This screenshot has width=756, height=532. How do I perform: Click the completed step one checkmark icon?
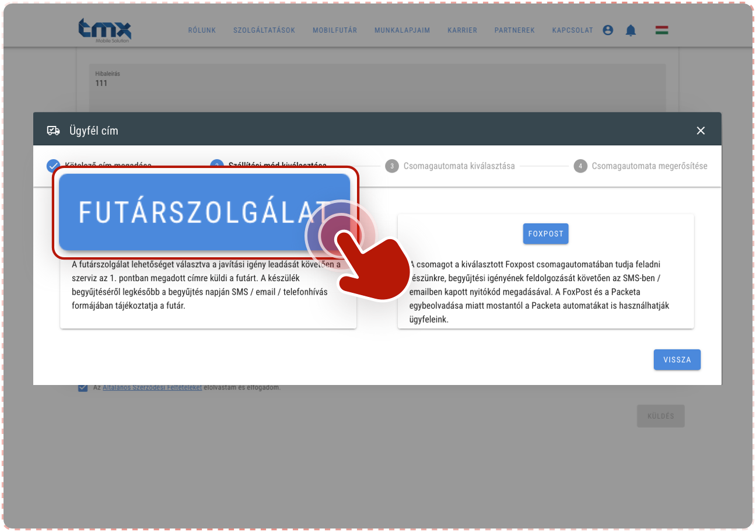[53, 166]
